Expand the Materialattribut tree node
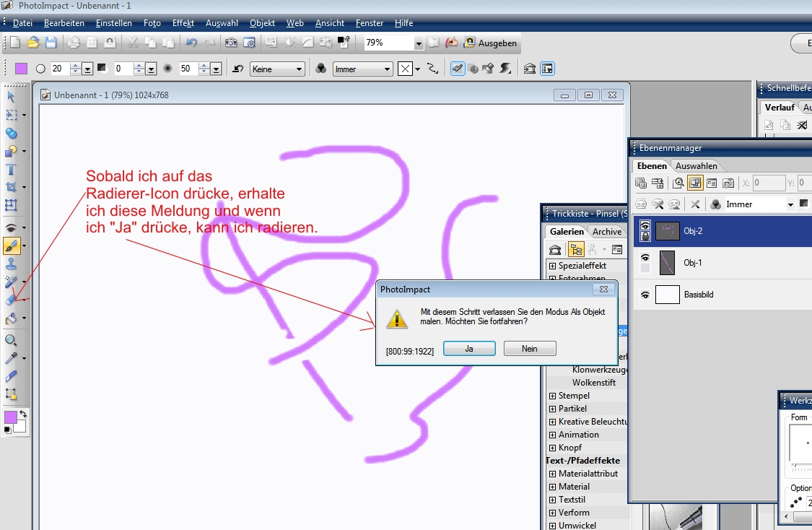 (553, 474)
